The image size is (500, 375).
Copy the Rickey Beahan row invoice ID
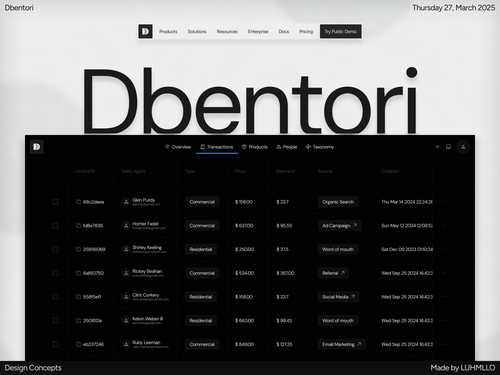pos(78,273)
